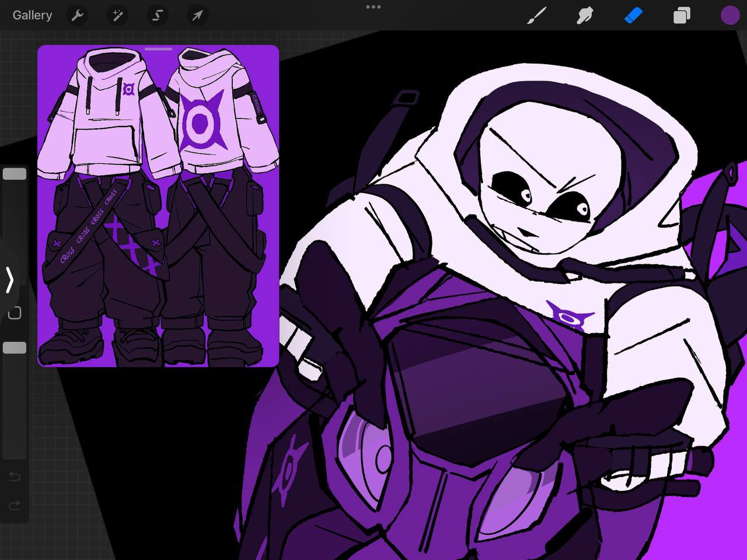This screenshot has width=747, height=560.
Task: Open the Actions wrench menu
Action: click(x=77, y=15)
